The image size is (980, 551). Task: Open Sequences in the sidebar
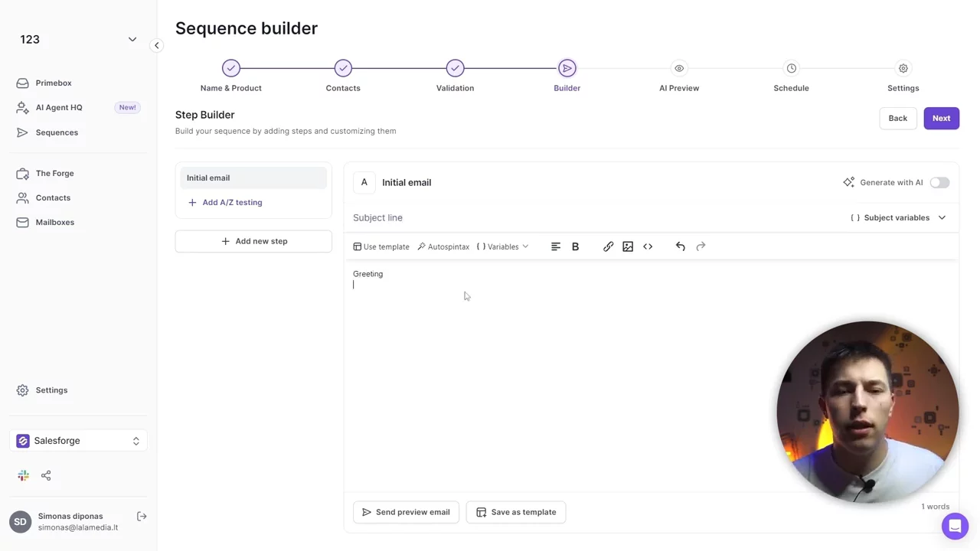tap(57, 132)
